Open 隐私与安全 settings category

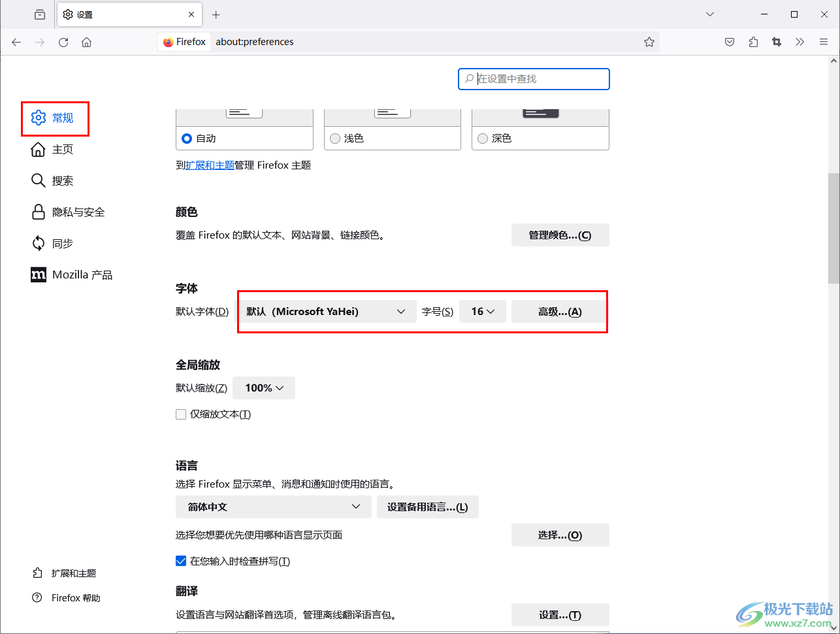(68, 212)
